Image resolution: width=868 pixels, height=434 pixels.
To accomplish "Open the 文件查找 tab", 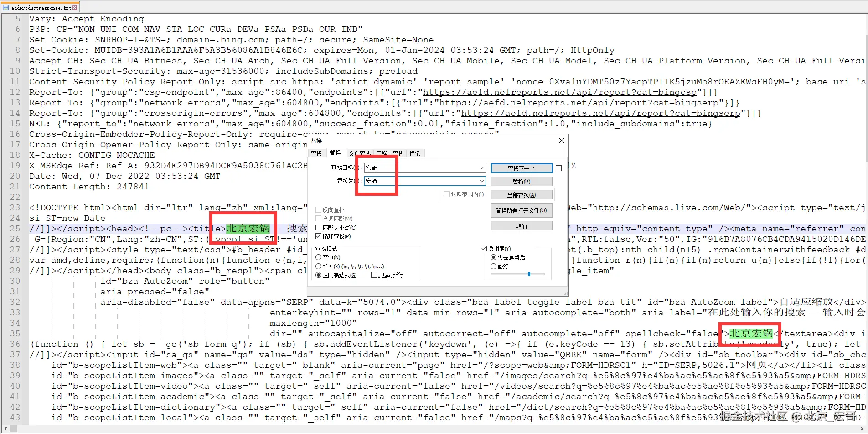I will tap(360, 153).
